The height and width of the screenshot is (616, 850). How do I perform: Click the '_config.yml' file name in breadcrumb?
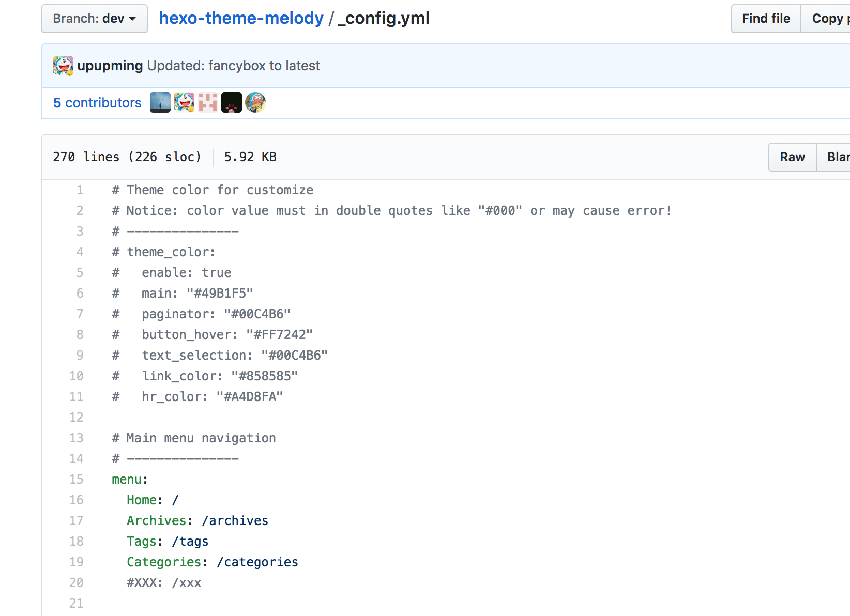click(x=384, y=18)
